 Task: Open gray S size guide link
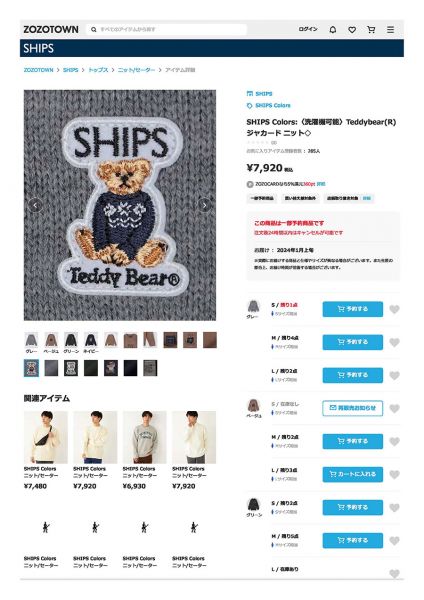[x=284, y=314]
